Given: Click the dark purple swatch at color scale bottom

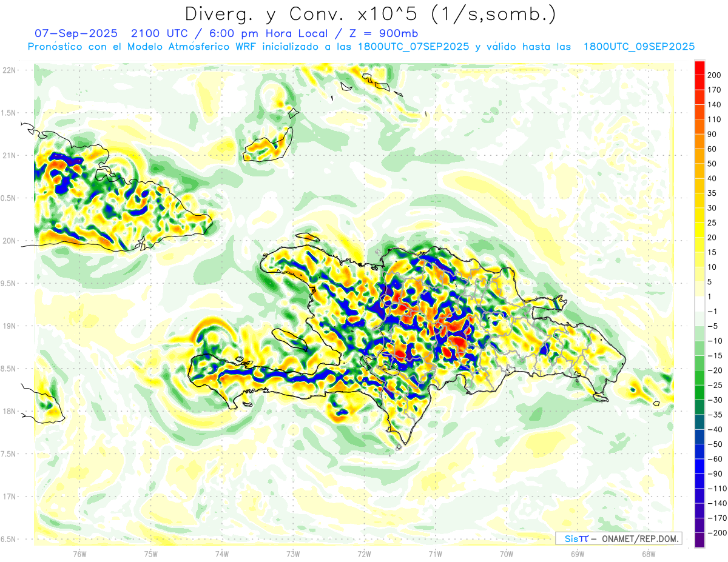Looking at the screenshot, I should 700,540.
